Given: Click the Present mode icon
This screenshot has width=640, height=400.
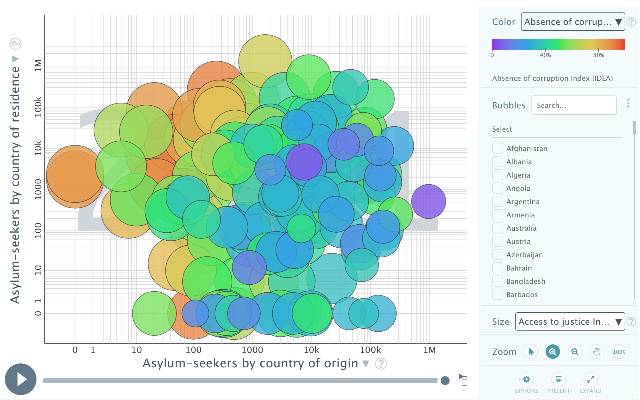Looking at the screenshot, I should [x=559, y=381].
